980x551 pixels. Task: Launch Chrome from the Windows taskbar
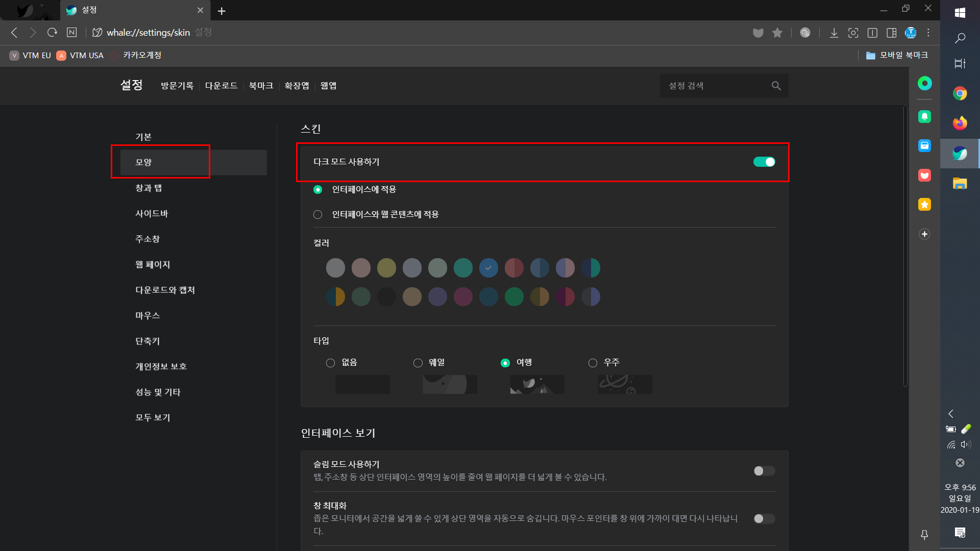click(x=960, y=94)
